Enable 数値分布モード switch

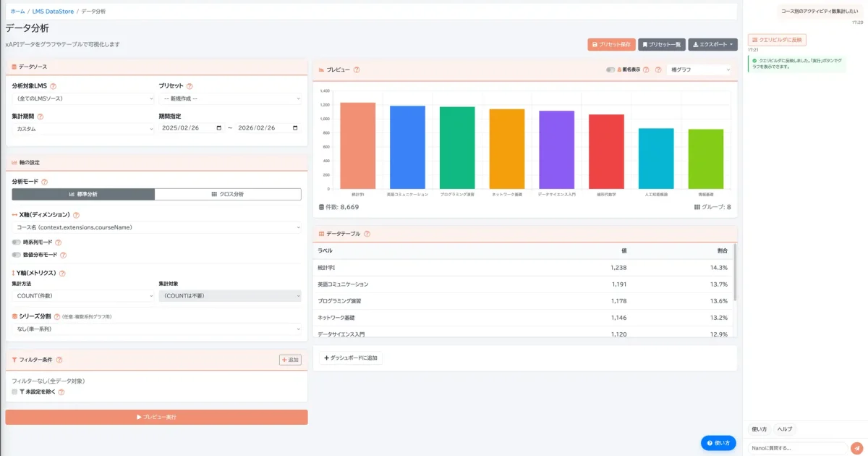point(16,255)
